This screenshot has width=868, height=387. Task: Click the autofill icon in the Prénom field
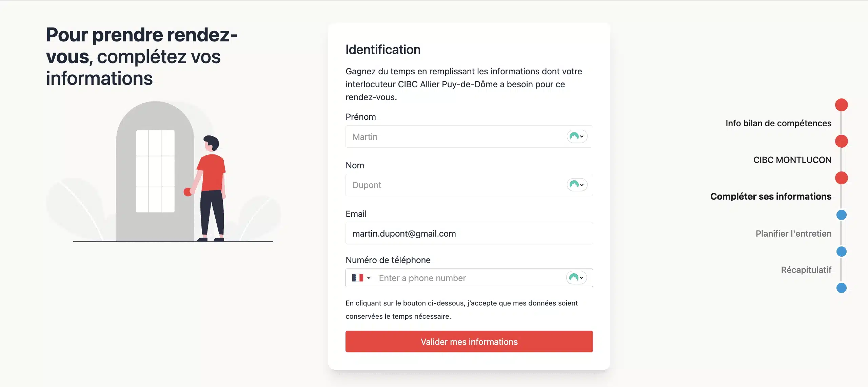coord(577,136)
